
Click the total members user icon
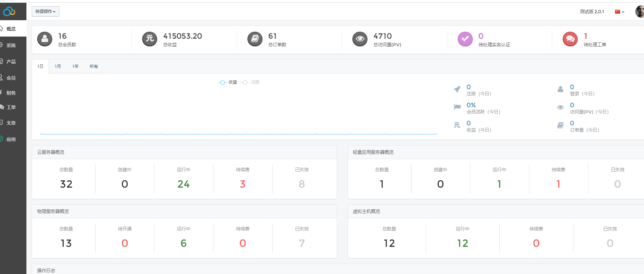[x=45, y=39]
